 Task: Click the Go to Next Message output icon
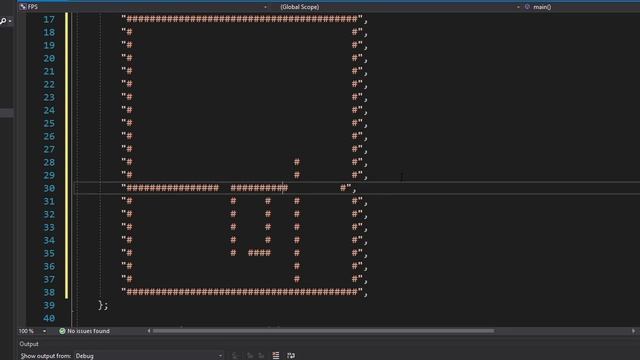point(261,356)
